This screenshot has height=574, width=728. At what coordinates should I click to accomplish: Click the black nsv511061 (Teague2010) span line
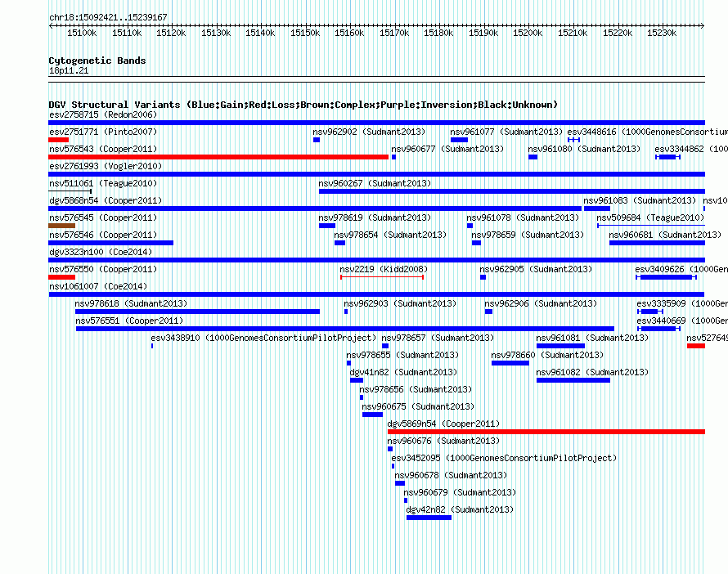pos(70,191)
